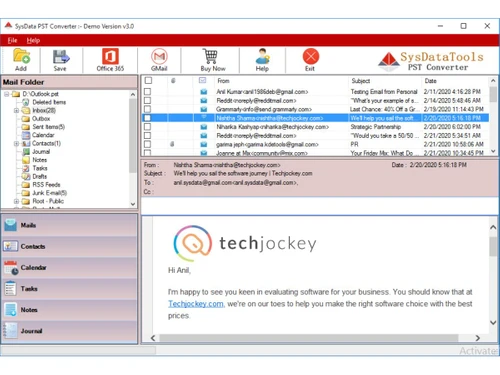Click the Mails envelope icon in sidebar
Screen dimensions: 500x375
[10, 225]
